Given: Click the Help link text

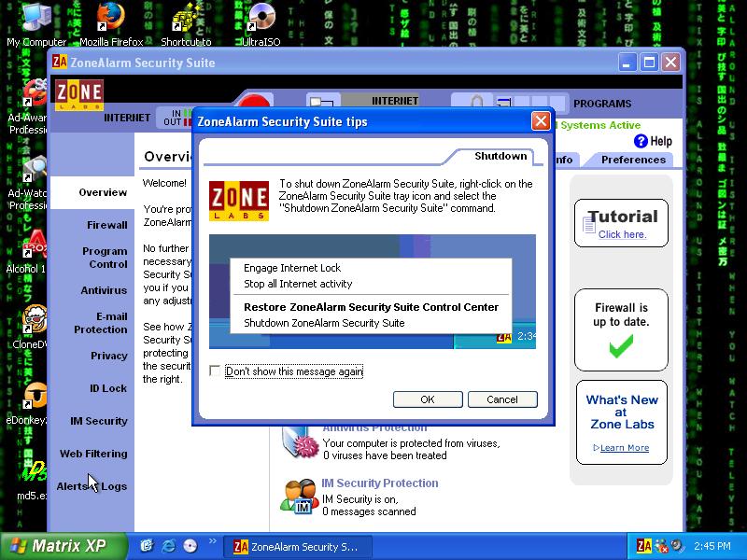Looking at the screenshot, I should point(661,142).
